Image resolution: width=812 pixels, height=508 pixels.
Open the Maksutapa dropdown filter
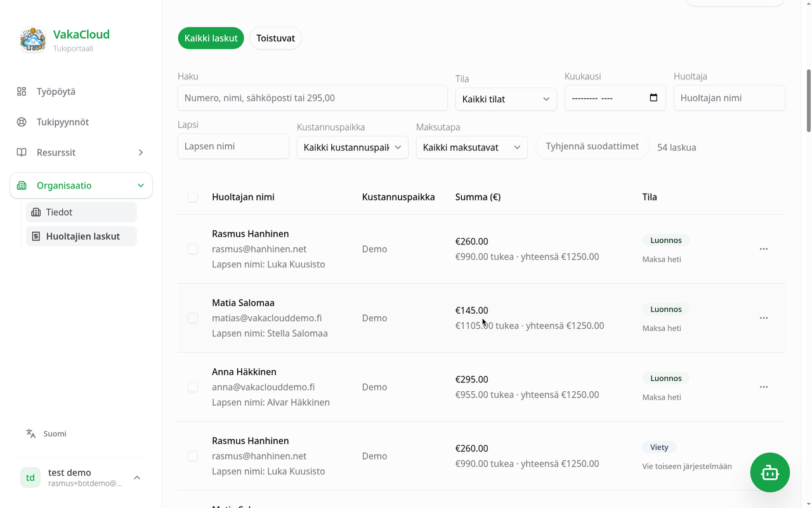472,147
